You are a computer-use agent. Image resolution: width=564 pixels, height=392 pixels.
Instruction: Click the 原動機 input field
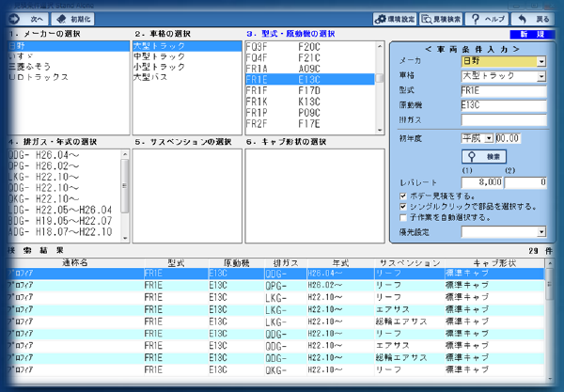504,105
